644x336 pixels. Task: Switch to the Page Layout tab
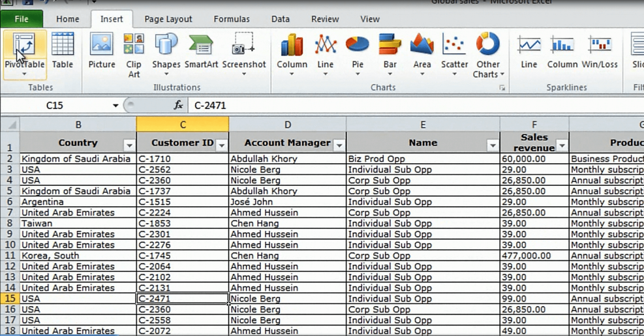(x=168, y=19)
